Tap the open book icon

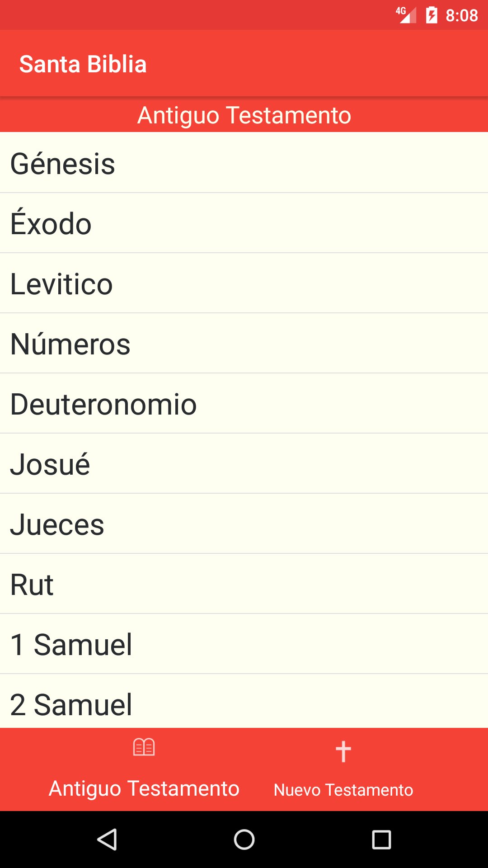tap(144, 747)
